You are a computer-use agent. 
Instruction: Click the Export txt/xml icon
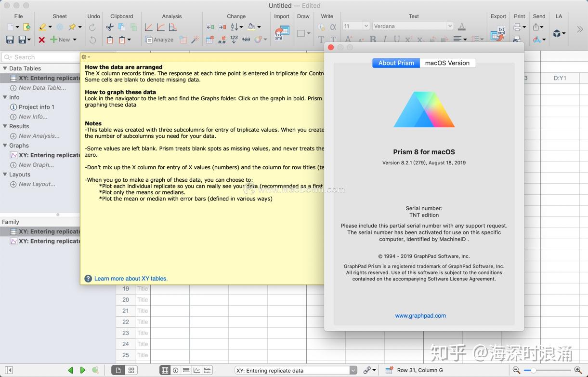pos(498,33)
